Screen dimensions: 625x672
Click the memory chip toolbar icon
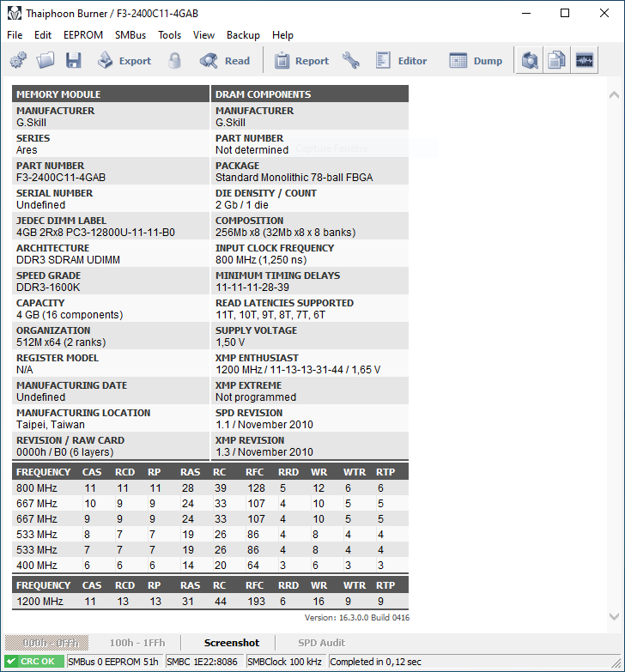pos(585,60)
